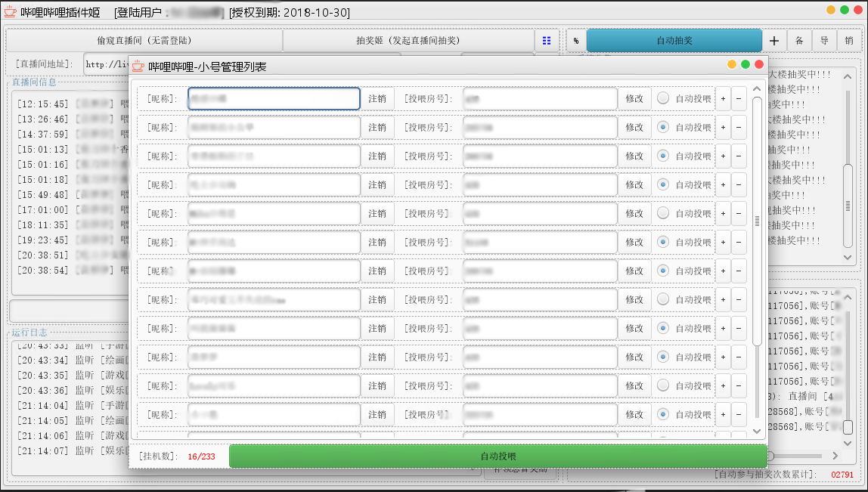Click the − icon in the sixth row
The height and width of the screenshot is (492, 868).
[x=739, y=242]
